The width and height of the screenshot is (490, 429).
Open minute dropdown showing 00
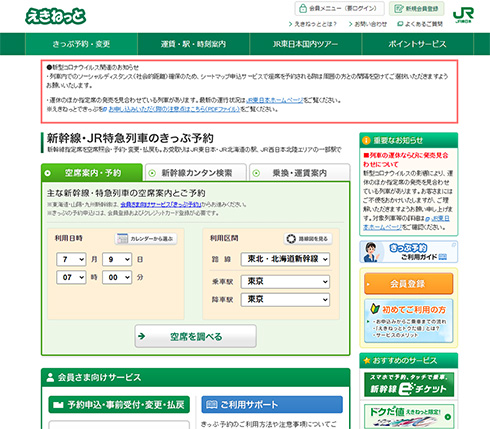click(x=117, y=277)
